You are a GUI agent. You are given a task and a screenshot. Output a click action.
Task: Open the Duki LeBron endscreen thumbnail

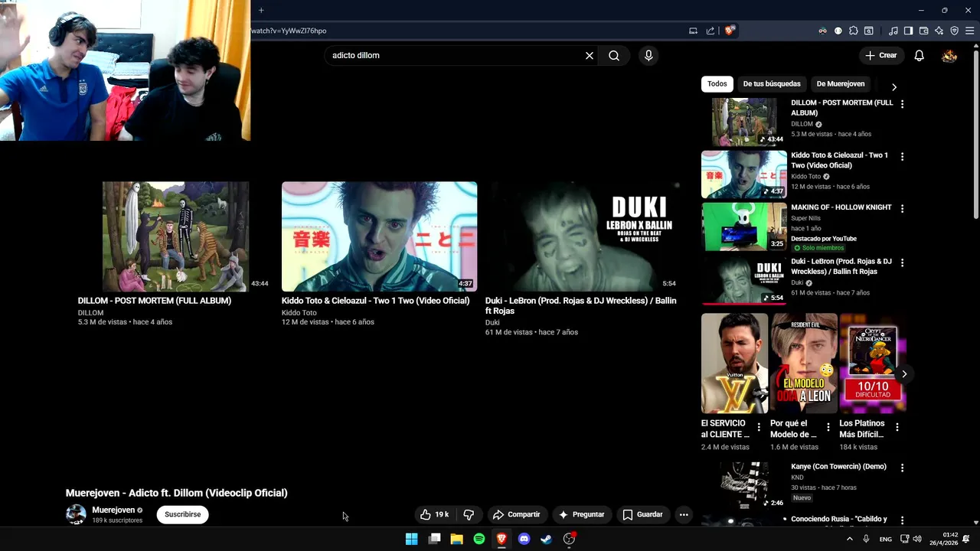(x=583, y=236)
